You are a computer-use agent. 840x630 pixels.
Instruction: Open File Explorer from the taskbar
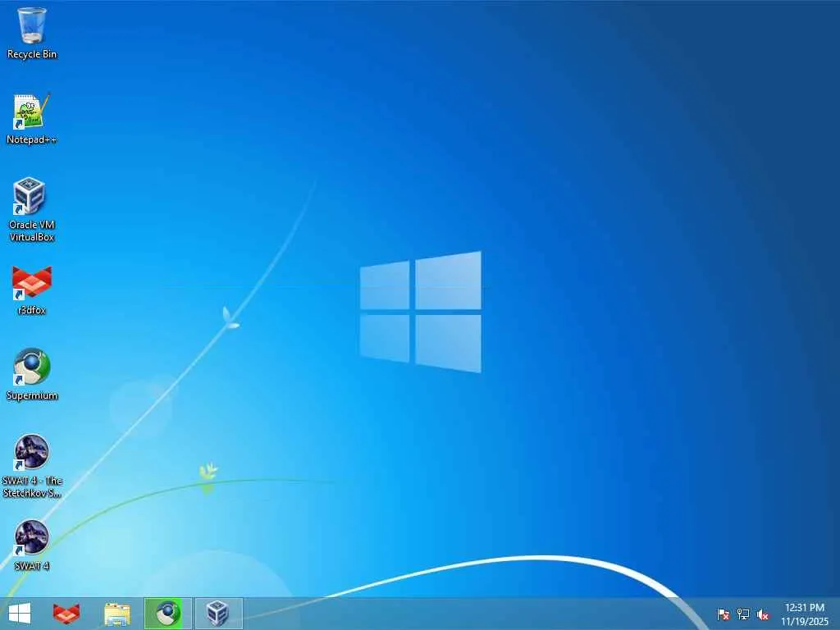click(116, 614)
